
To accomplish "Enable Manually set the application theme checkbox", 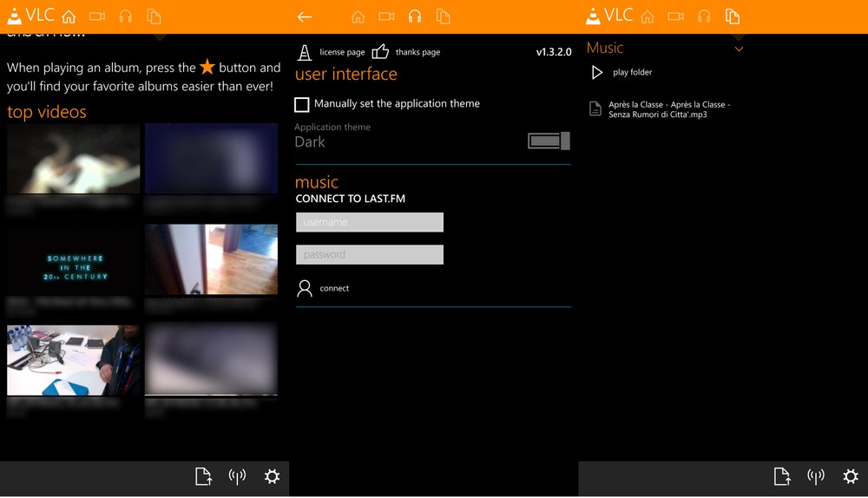I will [x=302, y=104].
